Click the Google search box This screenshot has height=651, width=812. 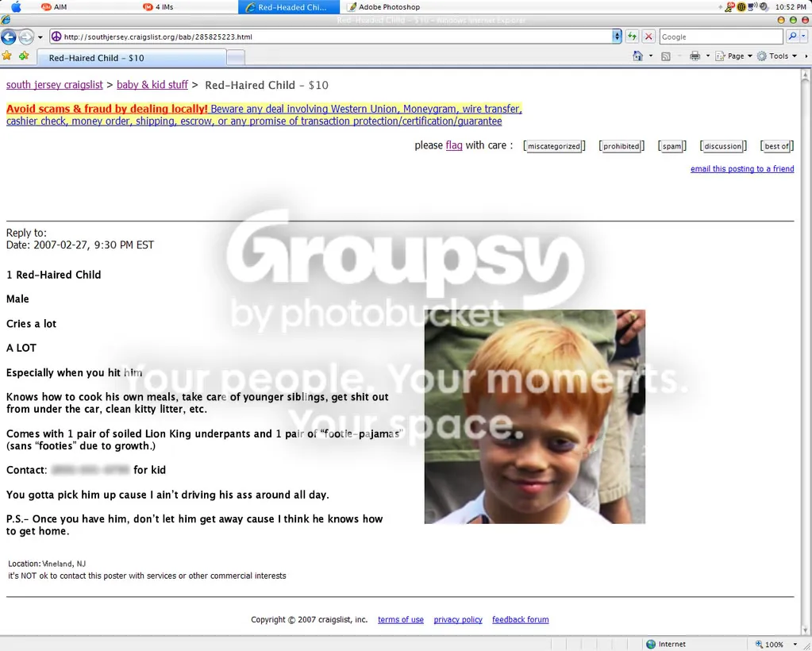(x=721, y=37)
